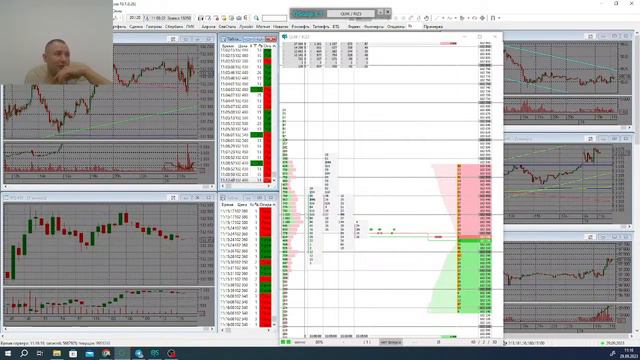Switch to the Новатэк tab

click(x=280, y=27)
